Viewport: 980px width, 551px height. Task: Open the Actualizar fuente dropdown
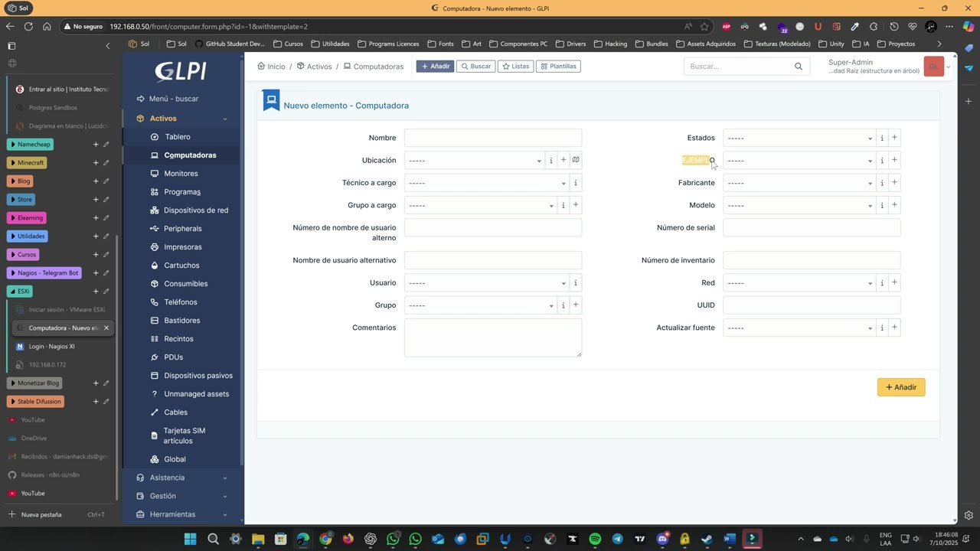pyautogui.click(x=799, y=328)
